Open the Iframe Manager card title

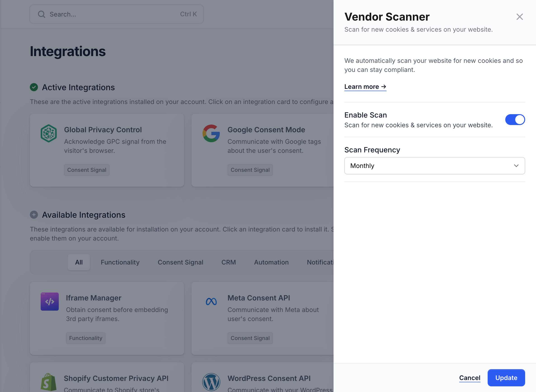94,298
